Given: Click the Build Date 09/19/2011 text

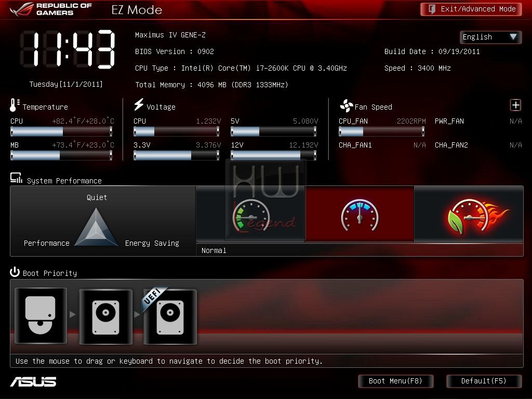Looking at the screenshot, I should (432, 51).
